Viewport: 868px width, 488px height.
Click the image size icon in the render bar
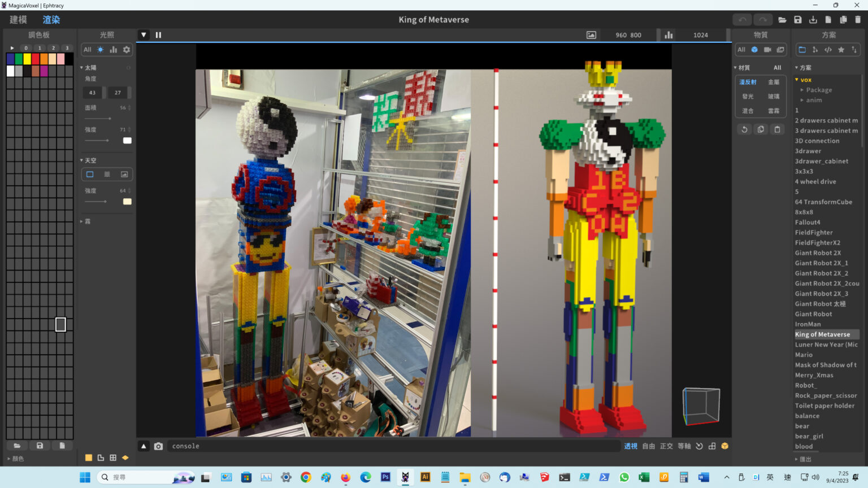coord(591,35)
